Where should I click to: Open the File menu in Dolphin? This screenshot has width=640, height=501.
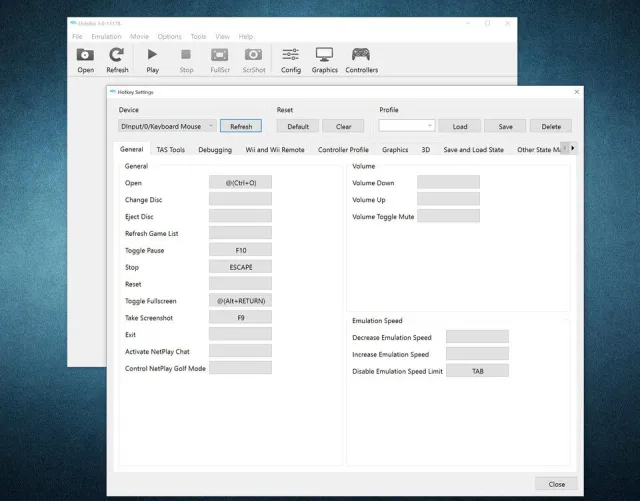pyautogui.click(x=77, y=36)
